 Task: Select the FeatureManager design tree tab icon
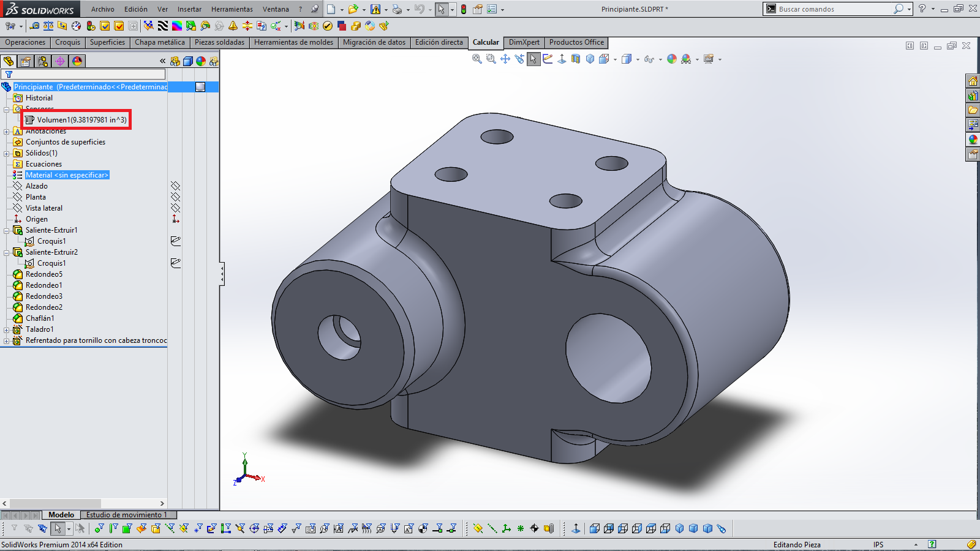[x=9, y=61]
